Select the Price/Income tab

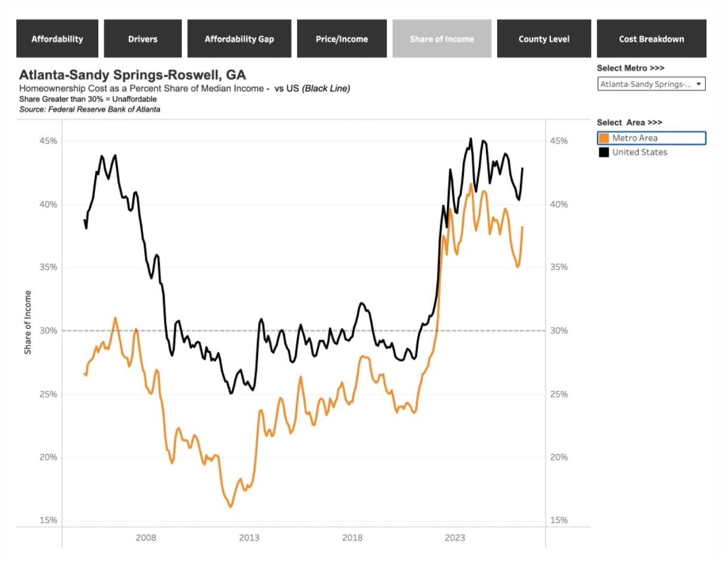point(342,39)
